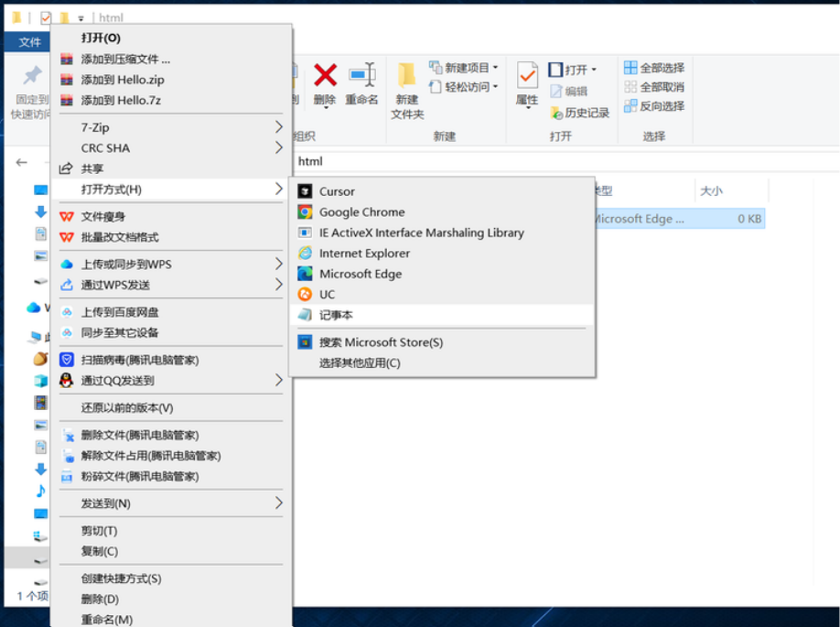Switch to the 文件 ribbon tab
The width and height of the screenshot is (840, 627).
28,40
